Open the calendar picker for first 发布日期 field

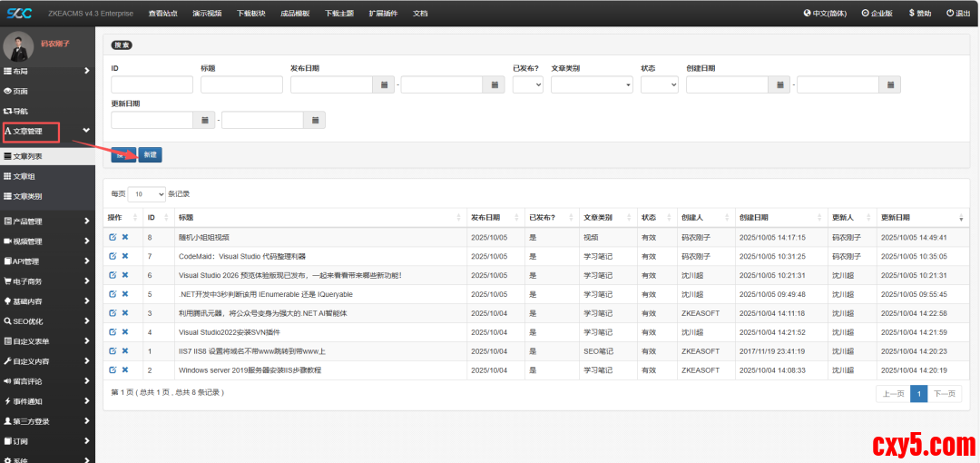385,84
